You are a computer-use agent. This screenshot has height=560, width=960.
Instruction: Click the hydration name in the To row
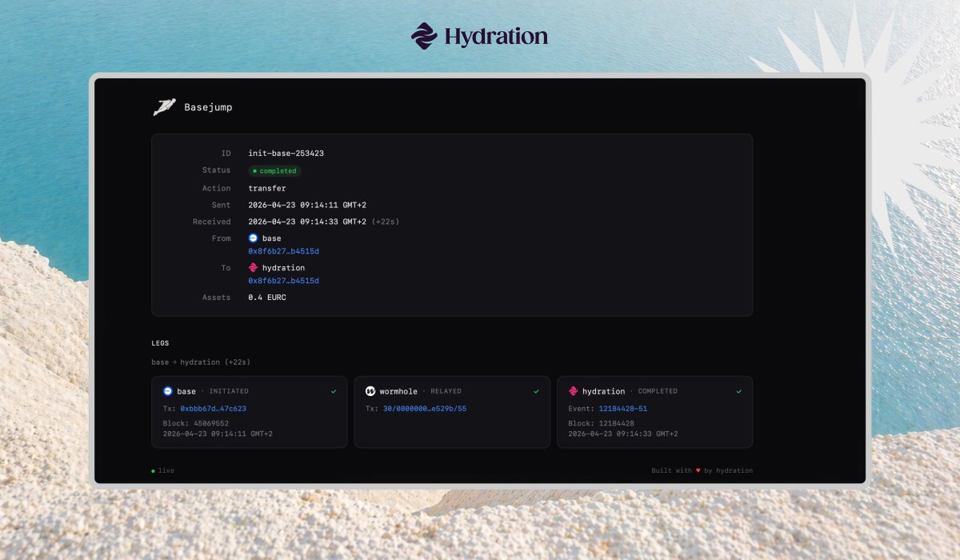[x=283, y=268]
